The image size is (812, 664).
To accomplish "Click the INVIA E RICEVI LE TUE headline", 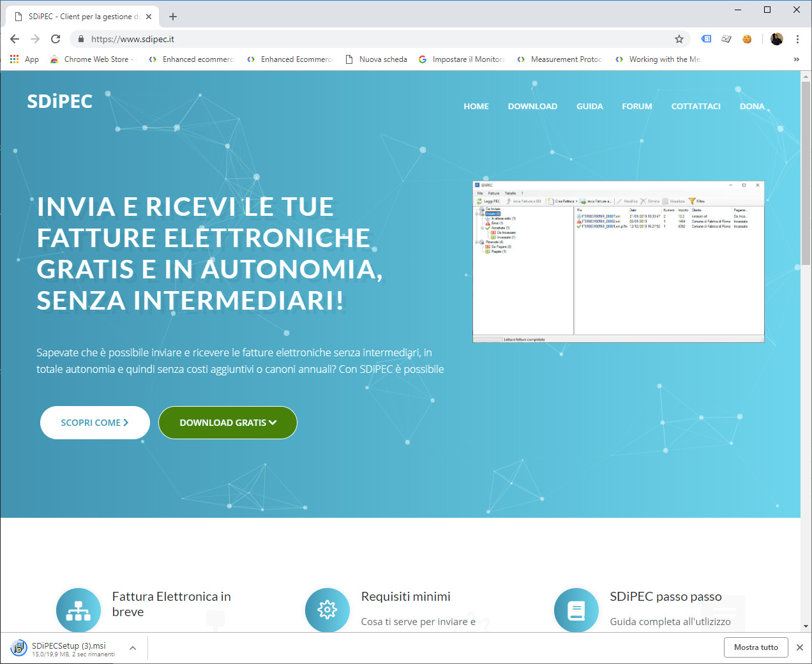I will (209, 253).
